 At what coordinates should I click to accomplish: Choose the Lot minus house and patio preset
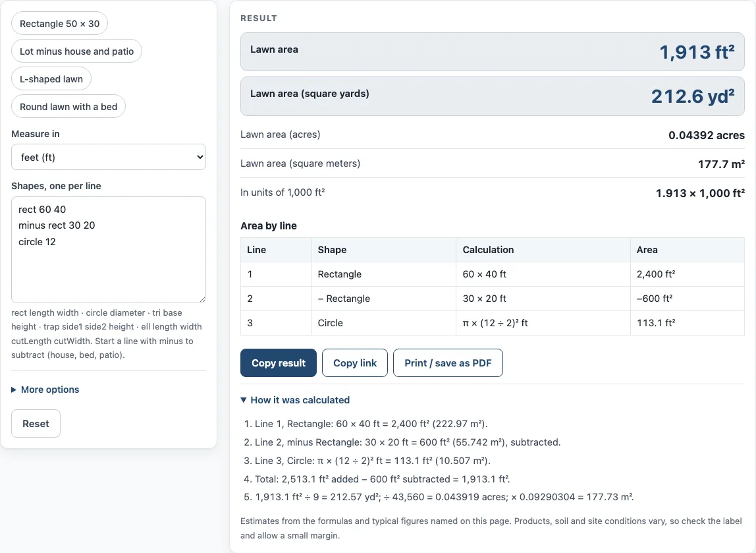(x=76, y=51)
